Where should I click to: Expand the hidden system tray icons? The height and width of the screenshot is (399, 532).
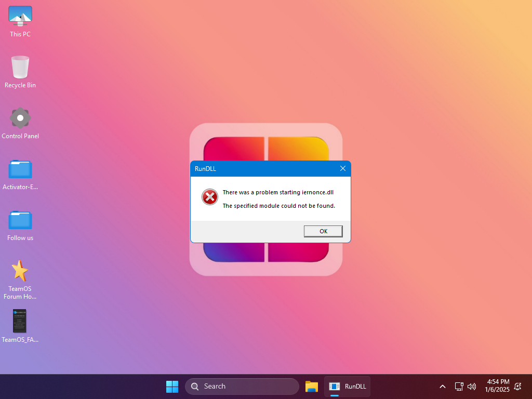tap(443, 387)
